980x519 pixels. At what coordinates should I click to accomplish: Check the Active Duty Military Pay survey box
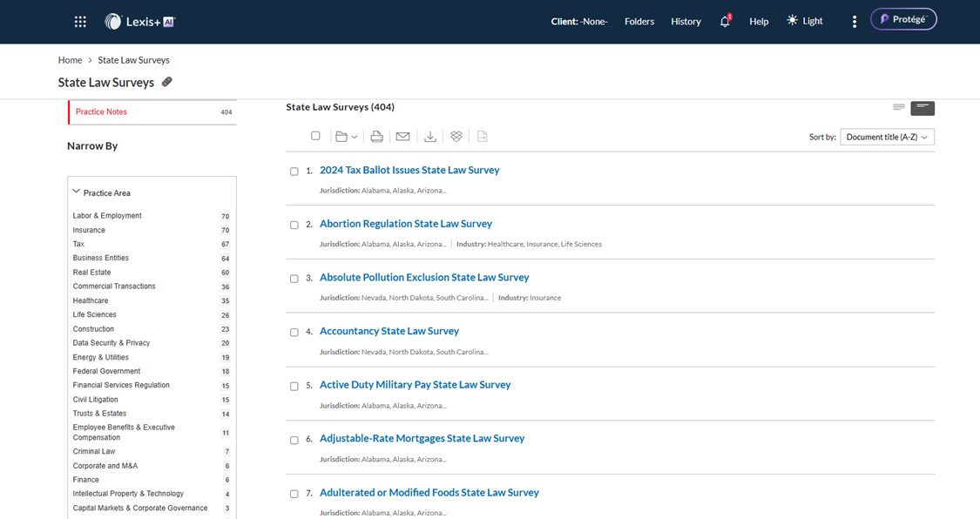pyautogui.click(x=294, y=386)
